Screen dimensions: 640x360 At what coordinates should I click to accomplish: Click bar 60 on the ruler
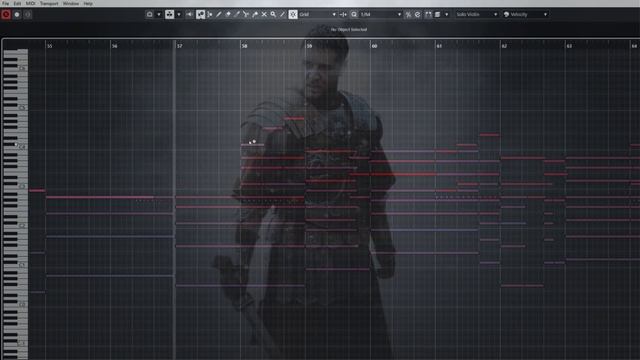coord(374,46)
